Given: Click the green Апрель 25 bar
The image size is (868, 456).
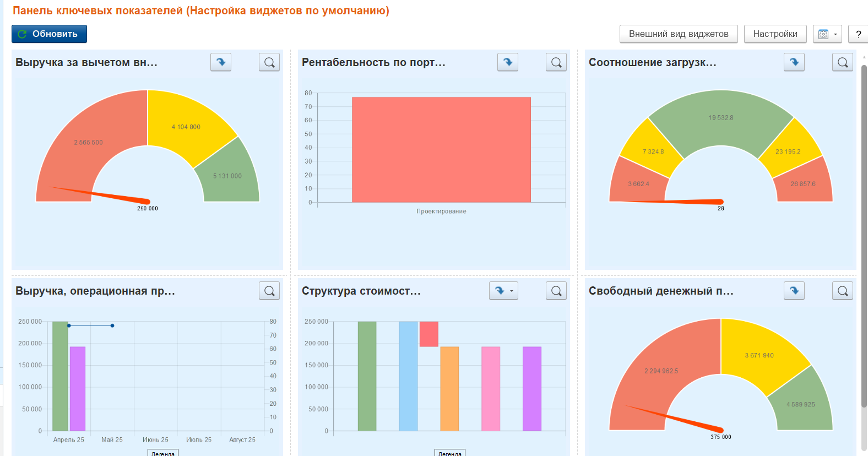Looking at the screenshot, I should [x=60, y=376].
